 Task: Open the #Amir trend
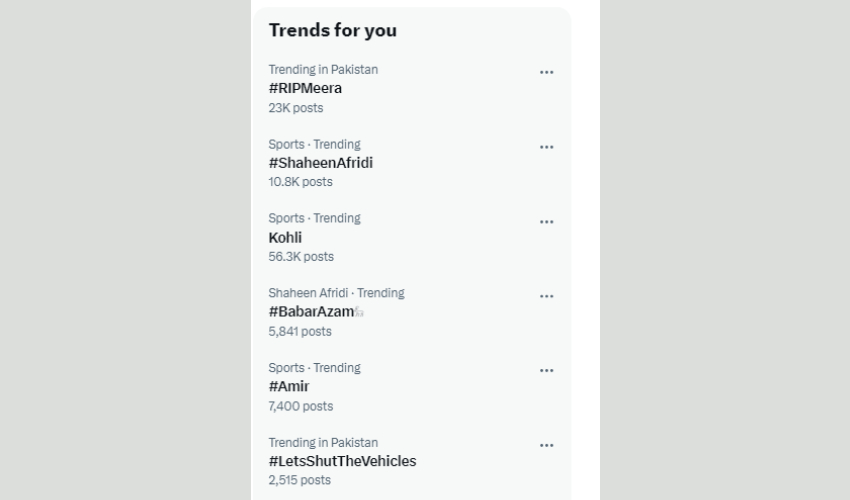pos(289,386)
